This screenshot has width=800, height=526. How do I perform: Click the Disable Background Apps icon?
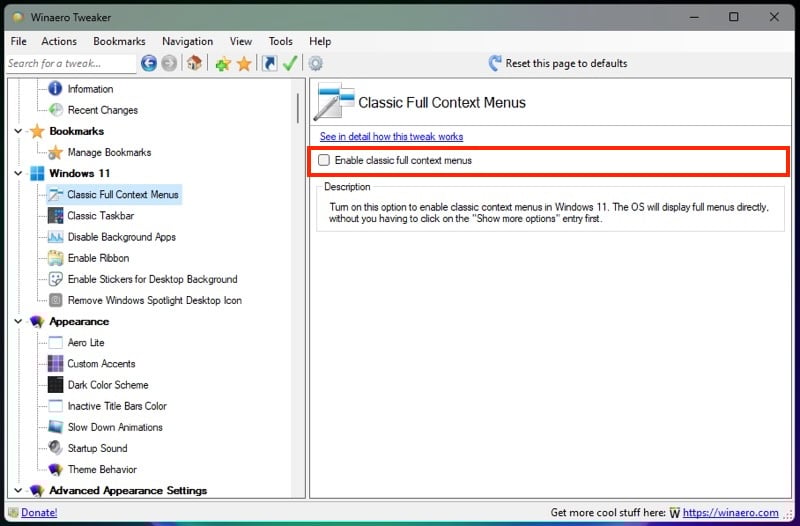click(55, 237)
